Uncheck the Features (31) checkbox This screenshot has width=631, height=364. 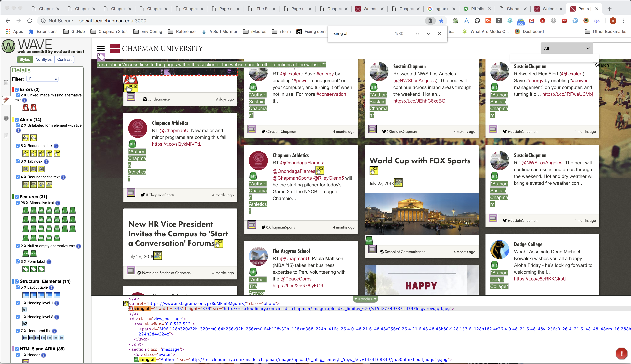tap(16, 197)
